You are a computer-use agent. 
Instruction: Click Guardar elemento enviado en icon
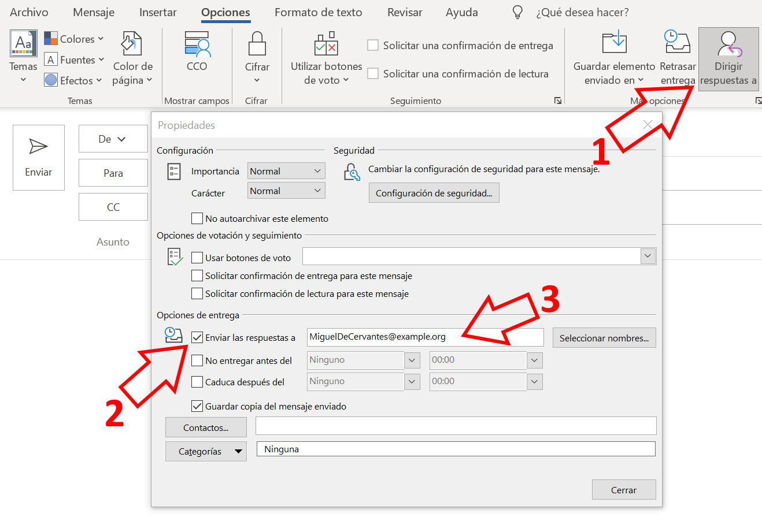point(614,44)
